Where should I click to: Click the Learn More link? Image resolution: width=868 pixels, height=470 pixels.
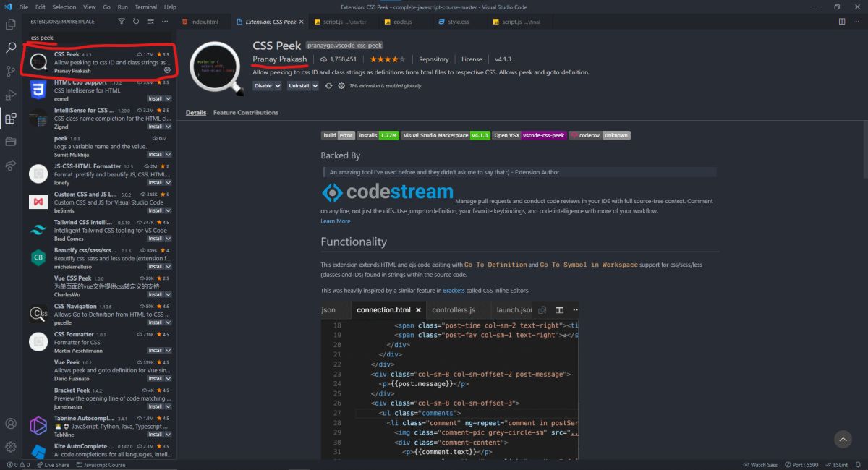[336, 221]
